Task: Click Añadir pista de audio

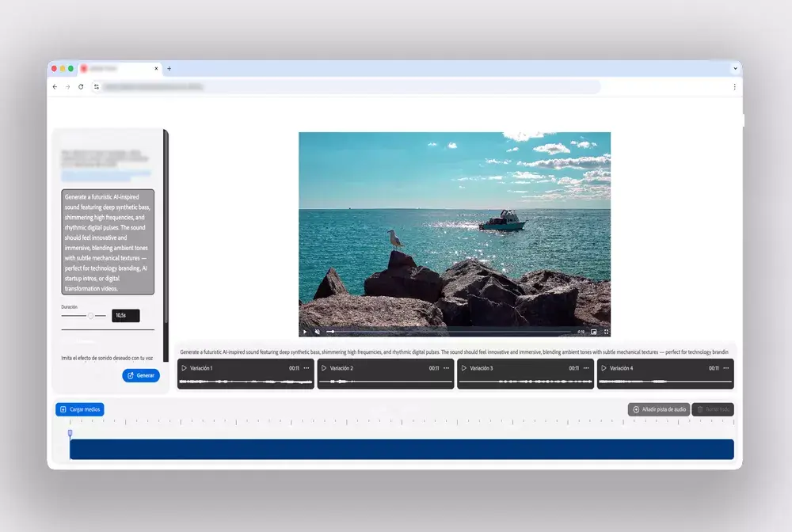Action: [658, 409]
